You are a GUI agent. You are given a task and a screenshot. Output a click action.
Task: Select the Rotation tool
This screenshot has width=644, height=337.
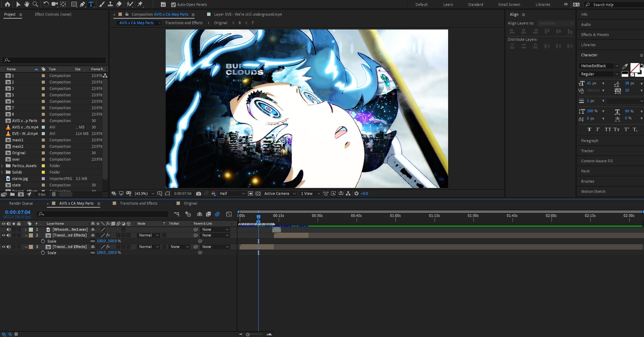point(46,4)
